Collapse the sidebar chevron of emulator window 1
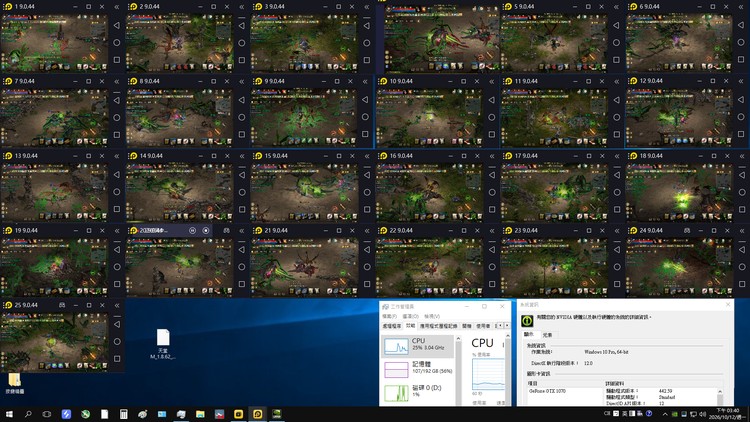Viewport: 750px width, 422px height. click(117, 7)
